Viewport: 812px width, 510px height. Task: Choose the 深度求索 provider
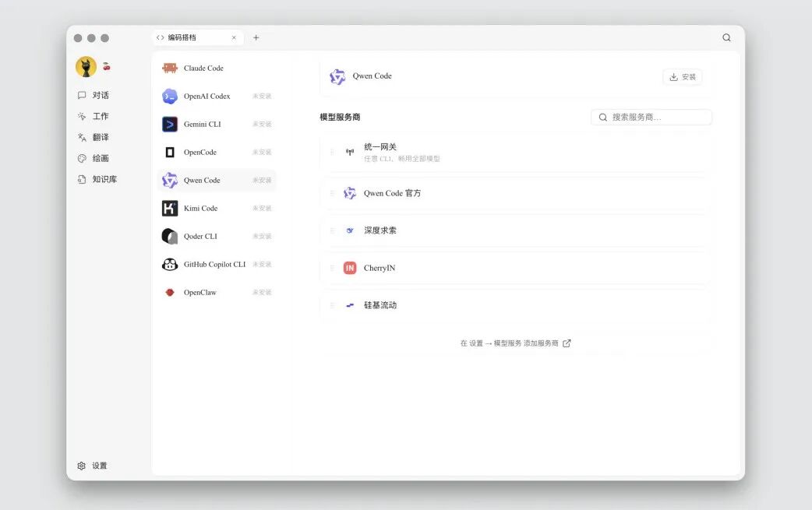[x=515, y=230]
